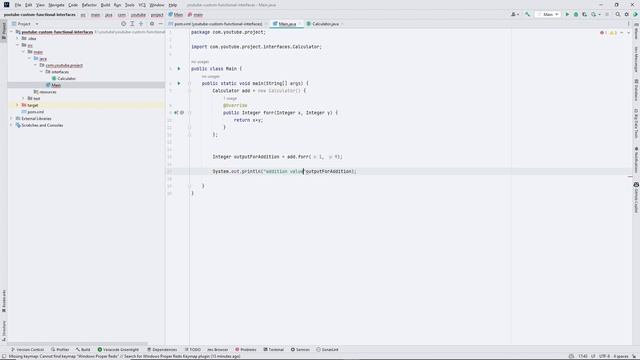Click the Project panel horizontal scrollbar

tap(78, 344)
